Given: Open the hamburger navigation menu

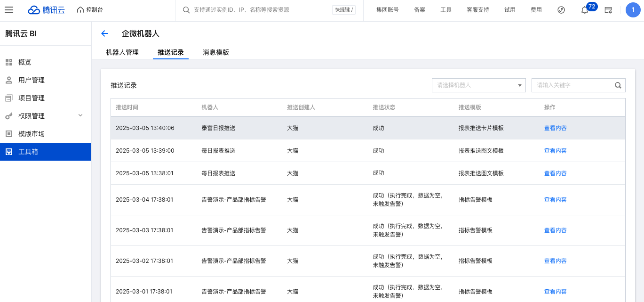Looking at the screenshot, I should tap(9, 10).
